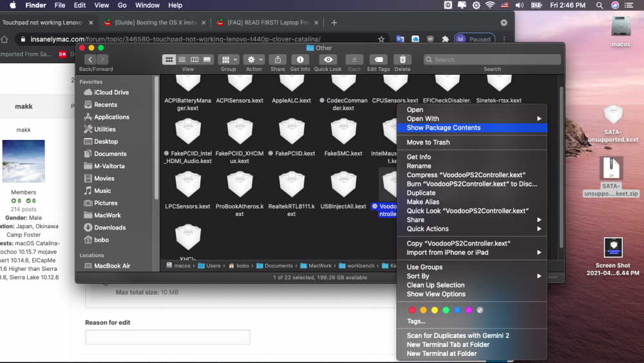Screen dimensions: 644x363
Task: Expand Share submenu in context menu
Action: (x=472, y=220)
